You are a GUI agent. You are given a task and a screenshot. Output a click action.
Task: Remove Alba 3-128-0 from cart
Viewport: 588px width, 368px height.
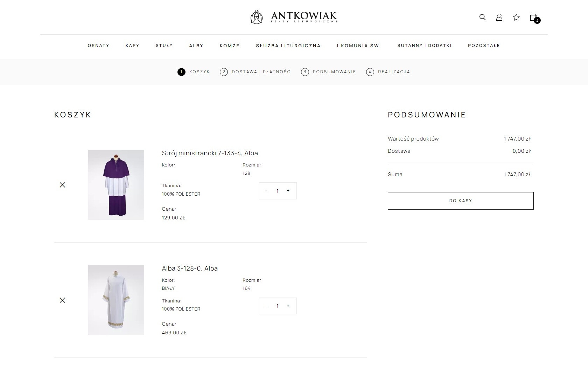62,300
